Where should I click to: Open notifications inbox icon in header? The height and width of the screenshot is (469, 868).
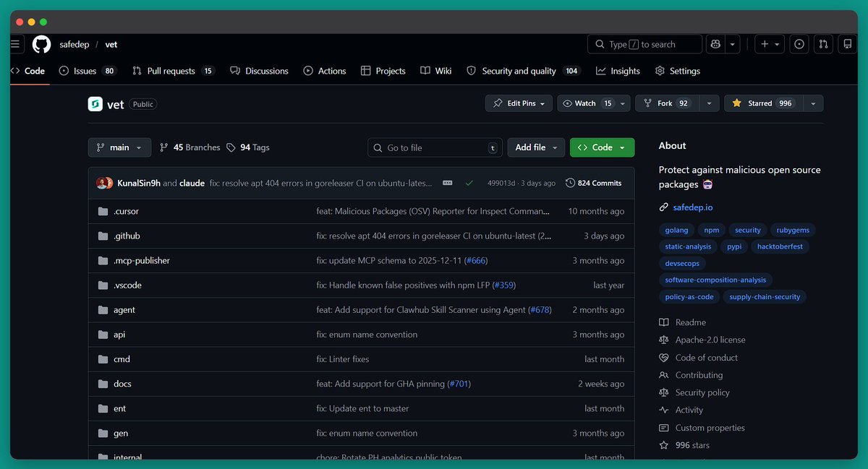848,44
